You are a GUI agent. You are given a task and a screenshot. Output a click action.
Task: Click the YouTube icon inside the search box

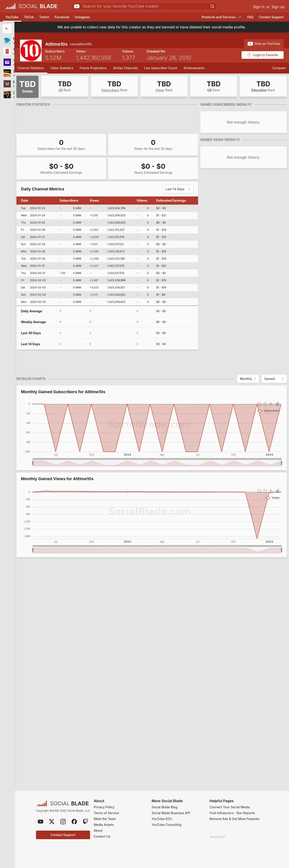point(77,6)
